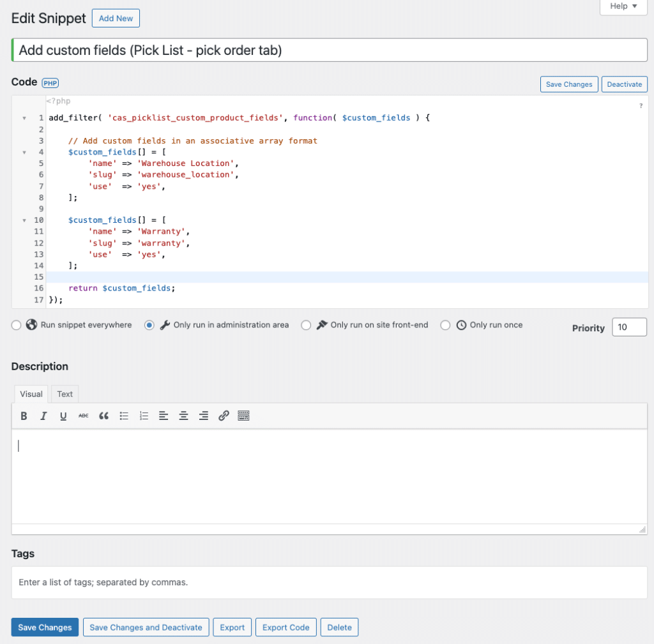Click the function keyword on line 1
The height and width of the screenshot is (644, 654).
[313, 118]
